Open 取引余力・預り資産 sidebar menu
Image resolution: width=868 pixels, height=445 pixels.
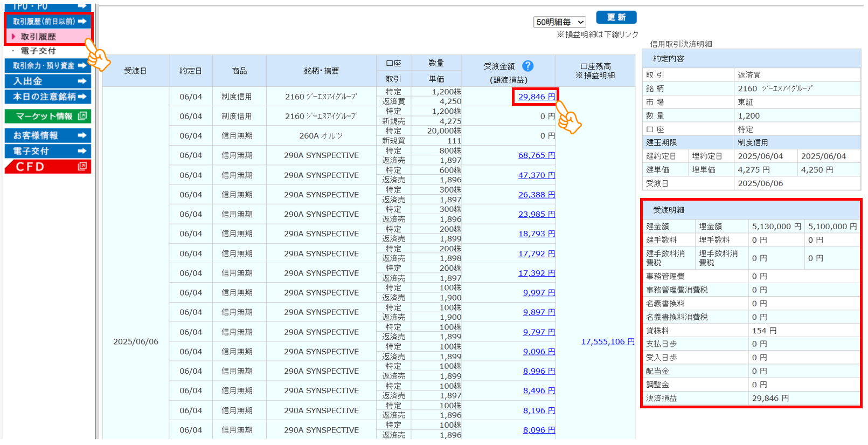pyautogui.click(x=48, y=65)
